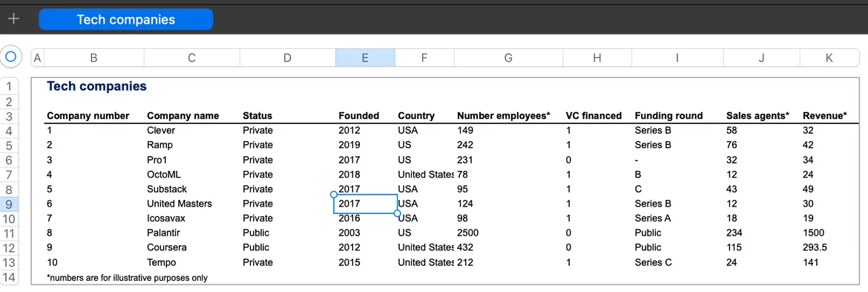Click the 'Number employees*' header cell
This screenshot has height=292, width=868.
504,116
